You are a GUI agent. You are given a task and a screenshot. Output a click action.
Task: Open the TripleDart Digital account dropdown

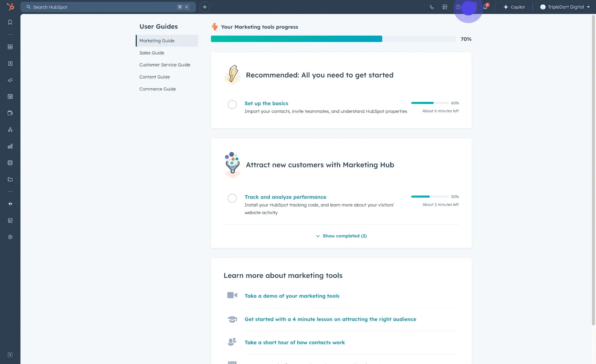[565, 7]
